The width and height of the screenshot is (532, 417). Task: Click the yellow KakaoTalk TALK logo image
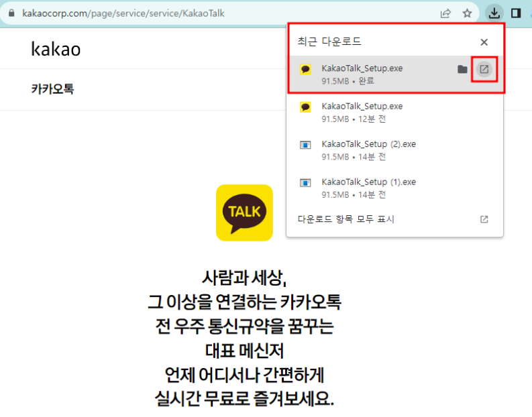tap(244, 213)
